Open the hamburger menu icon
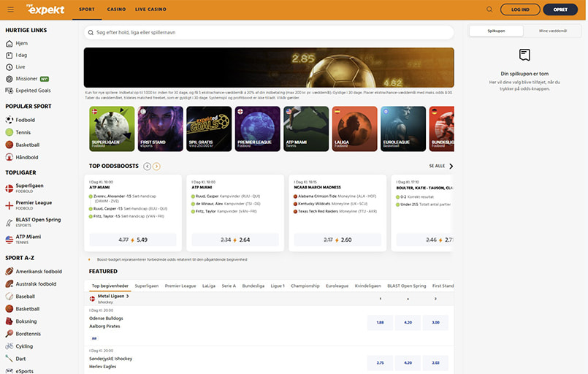Screen dimensions: 588x374 coord(10,9)
